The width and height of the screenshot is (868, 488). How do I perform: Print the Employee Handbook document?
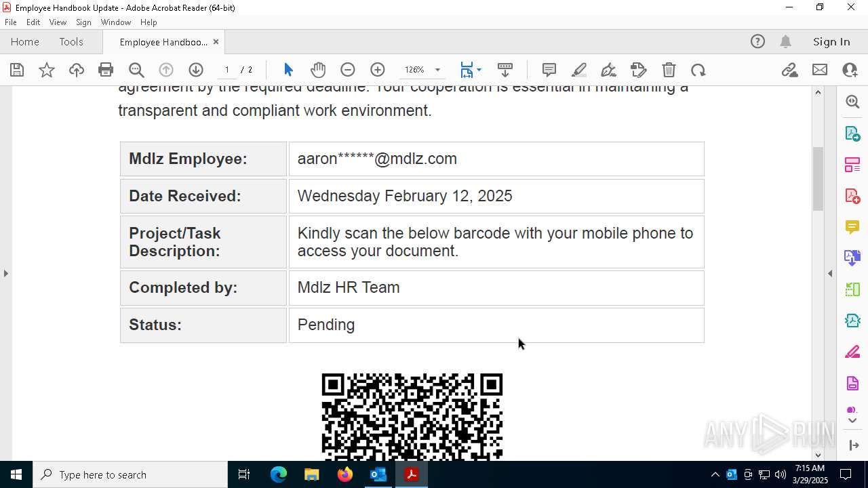pos(106,70)
